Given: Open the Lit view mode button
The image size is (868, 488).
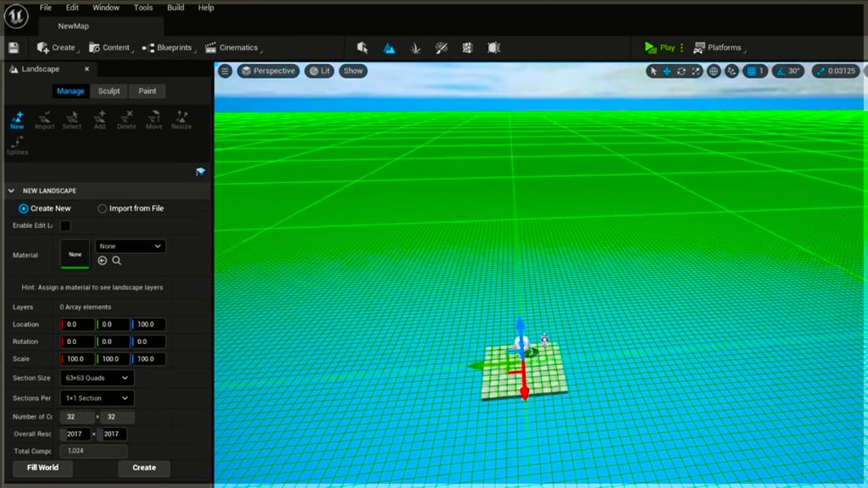Looking at the screenshot, I should click(320, 71).
